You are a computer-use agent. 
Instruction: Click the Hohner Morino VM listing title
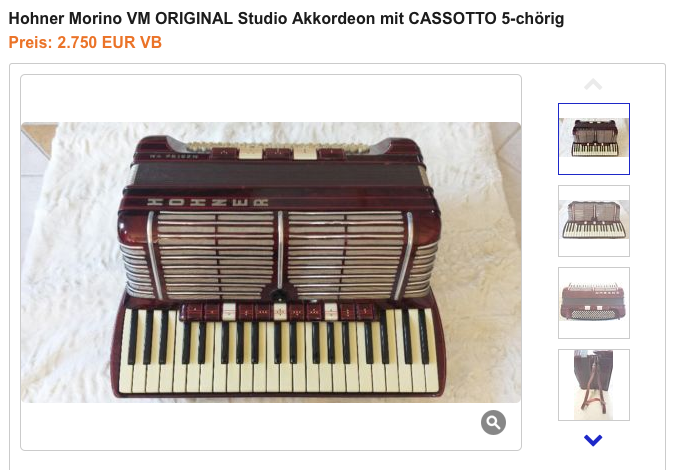pyautogui.click(x=286, y=18)
